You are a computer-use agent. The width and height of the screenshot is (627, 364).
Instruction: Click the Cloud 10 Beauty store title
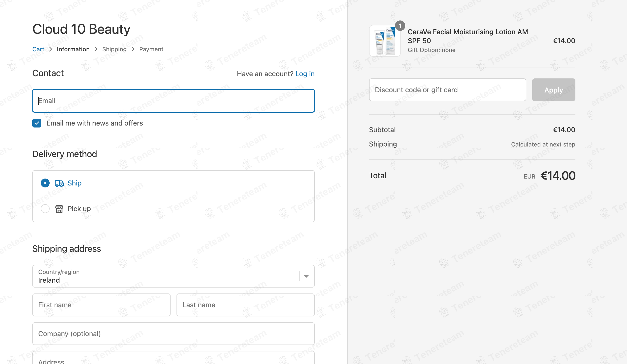(x=81, y=29)
